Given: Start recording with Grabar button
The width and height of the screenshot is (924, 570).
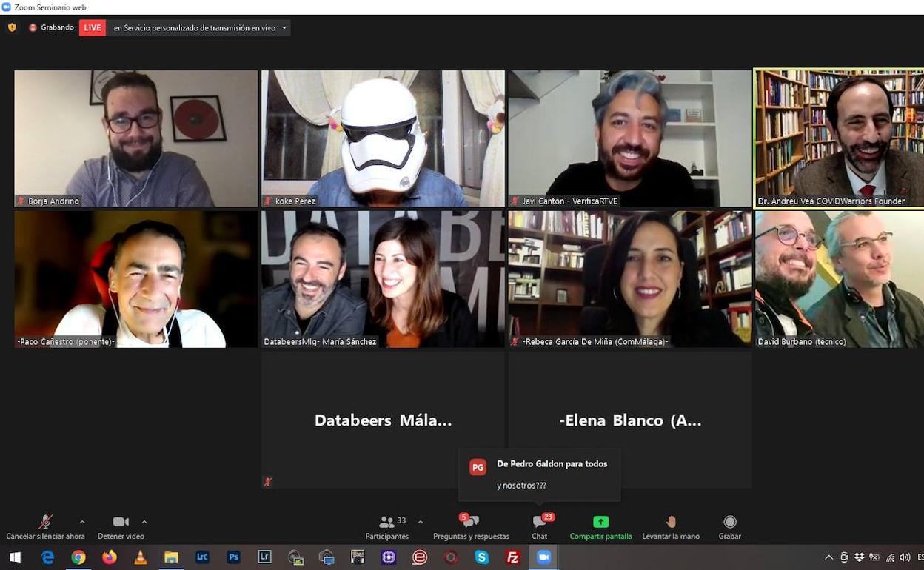Looking at the screenshot, I should pos(729,526).
